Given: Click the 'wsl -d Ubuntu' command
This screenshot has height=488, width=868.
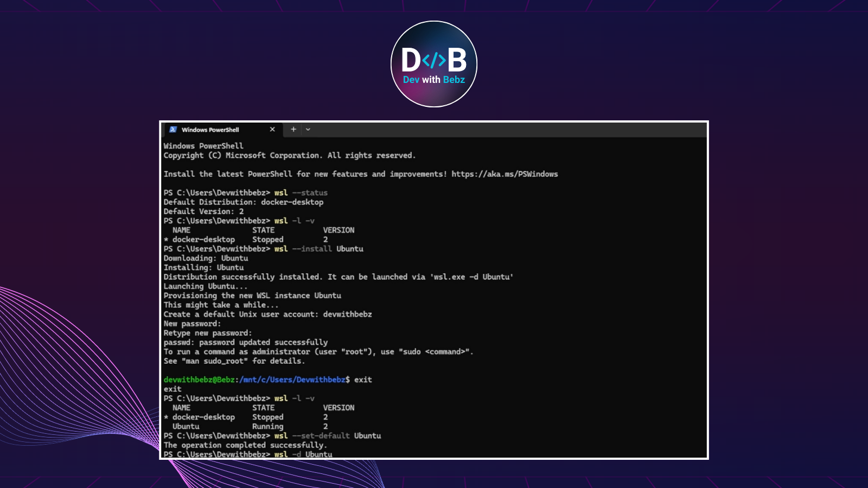Looking at the screenshot, I should [303, 454].
